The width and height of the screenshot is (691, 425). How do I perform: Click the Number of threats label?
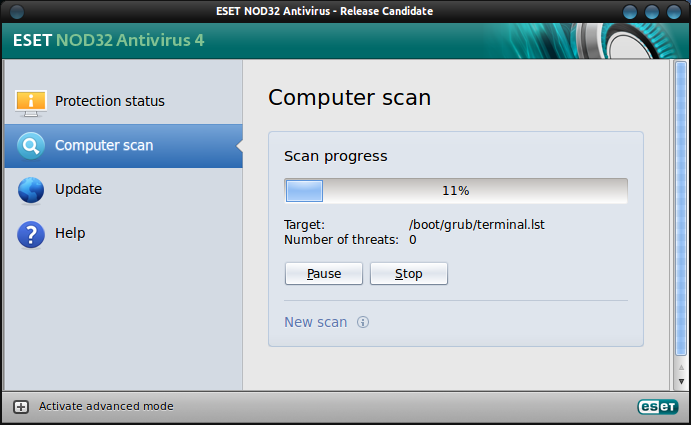pyautogui.click(x=341, y=240)
